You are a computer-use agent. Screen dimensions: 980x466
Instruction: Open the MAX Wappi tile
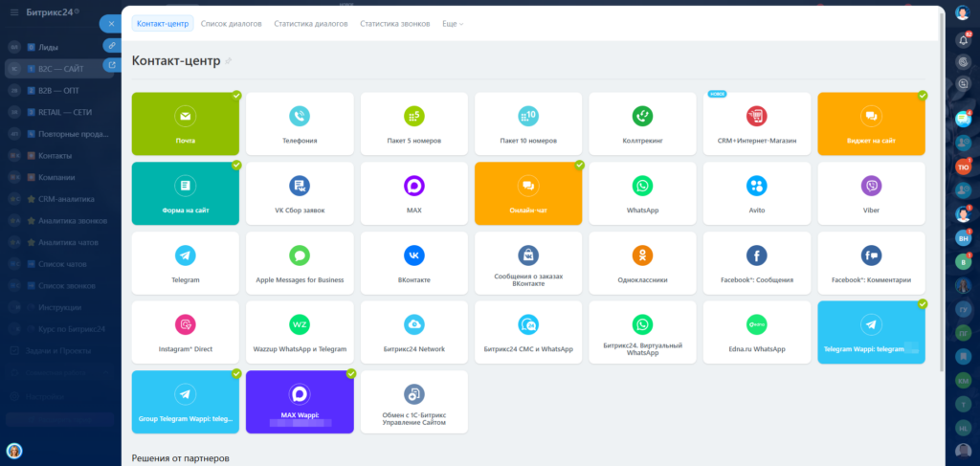point(300,402)
